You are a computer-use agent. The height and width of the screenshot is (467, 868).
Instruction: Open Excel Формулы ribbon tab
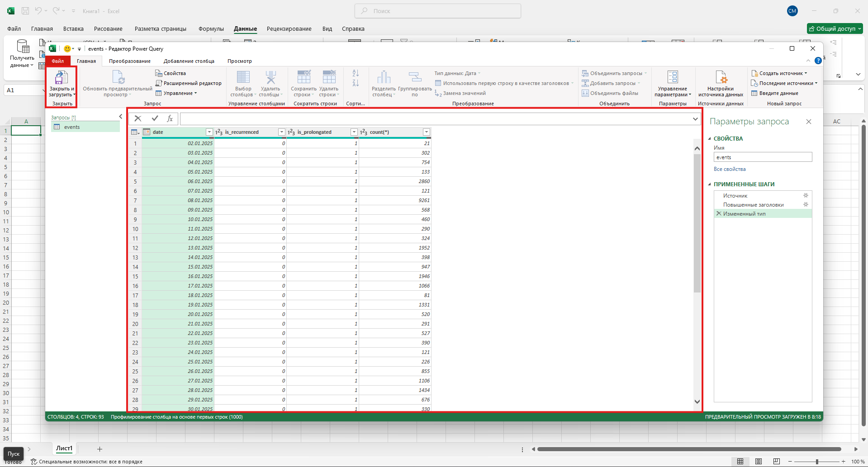(x=211, y=28)
